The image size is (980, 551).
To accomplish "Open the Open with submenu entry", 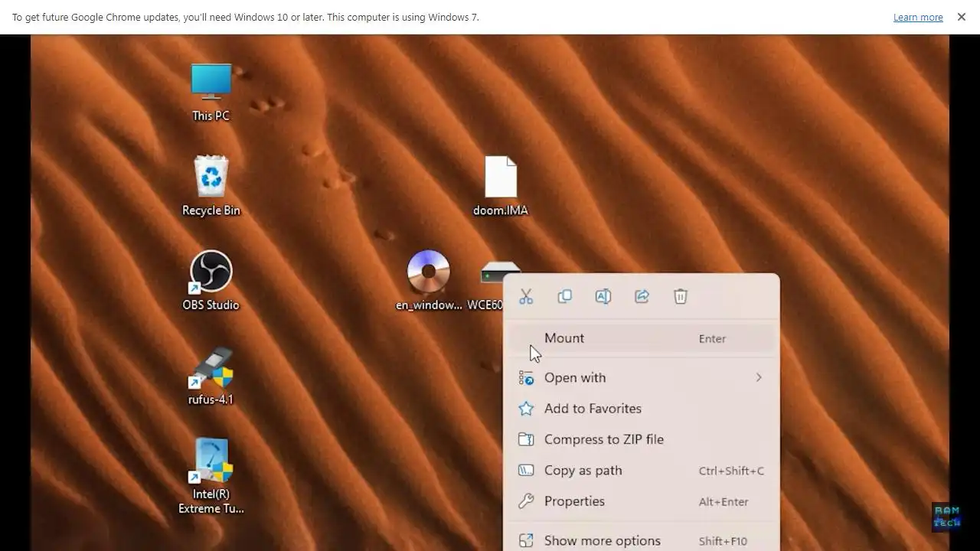I will (x=642, y=377).
